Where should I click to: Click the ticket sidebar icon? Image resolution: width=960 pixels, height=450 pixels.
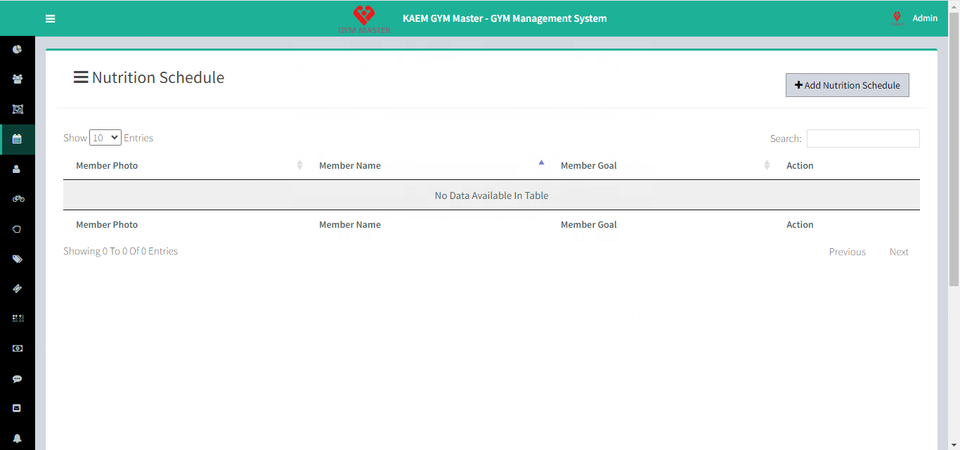[x=17, y=288]
